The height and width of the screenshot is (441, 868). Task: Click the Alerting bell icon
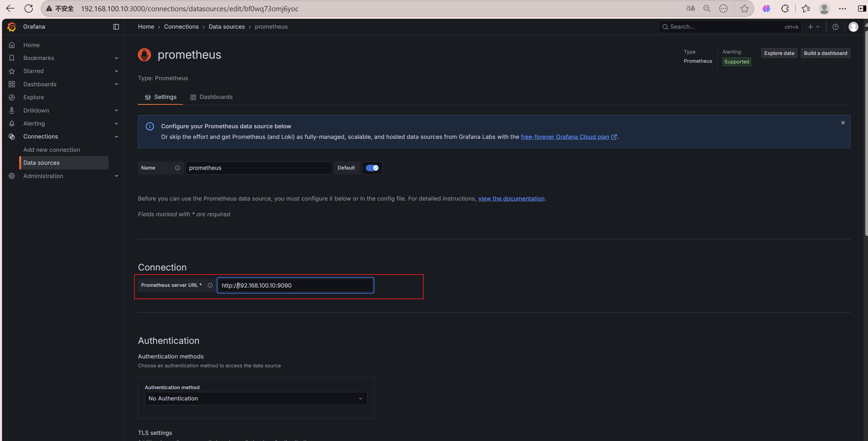(x=12, y=123)
